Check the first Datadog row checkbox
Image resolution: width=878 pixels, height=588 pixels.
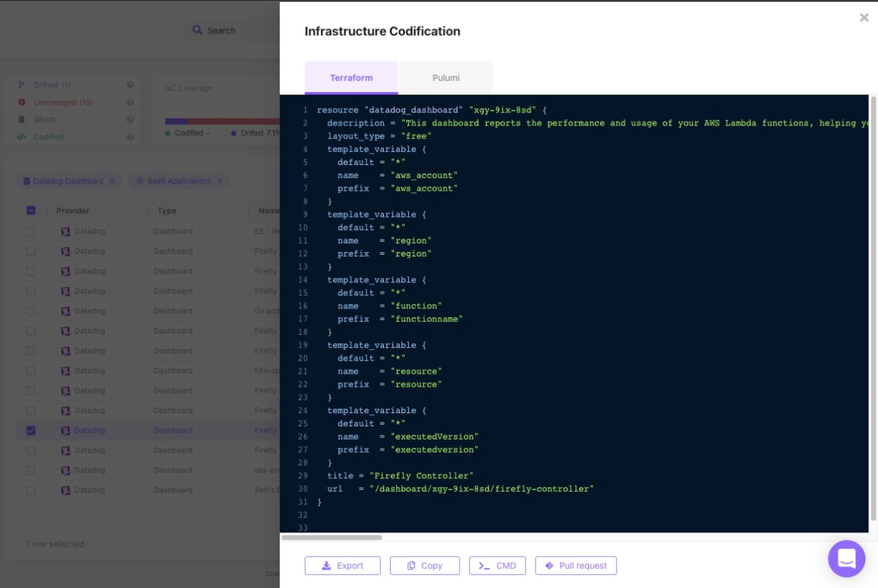pos(31,231)
